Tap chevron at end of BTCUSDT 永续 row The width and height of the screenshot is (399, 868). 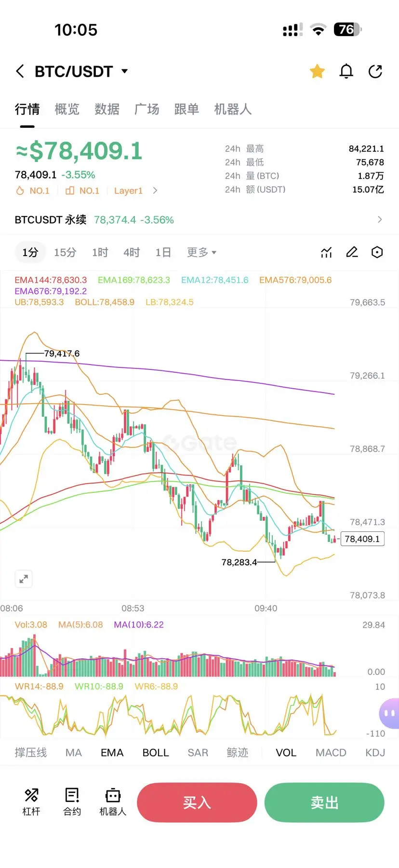pyautogui.click(x=380, y=220)
